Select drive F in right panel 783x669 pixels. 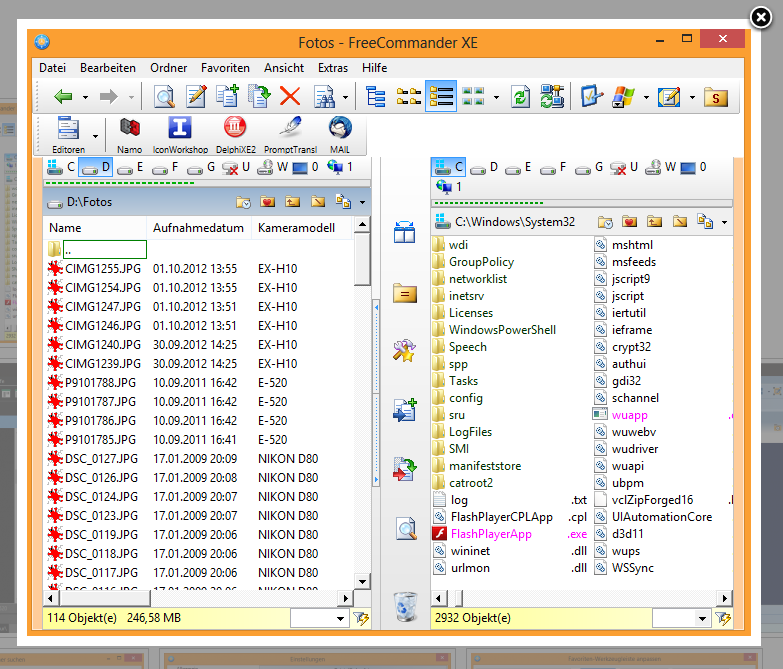(553, 167)
